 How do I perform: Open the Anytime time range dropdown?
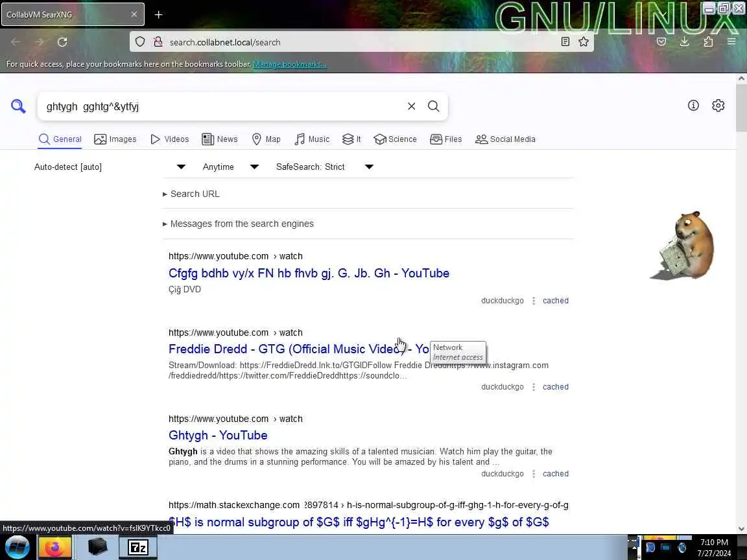(231, 167)
